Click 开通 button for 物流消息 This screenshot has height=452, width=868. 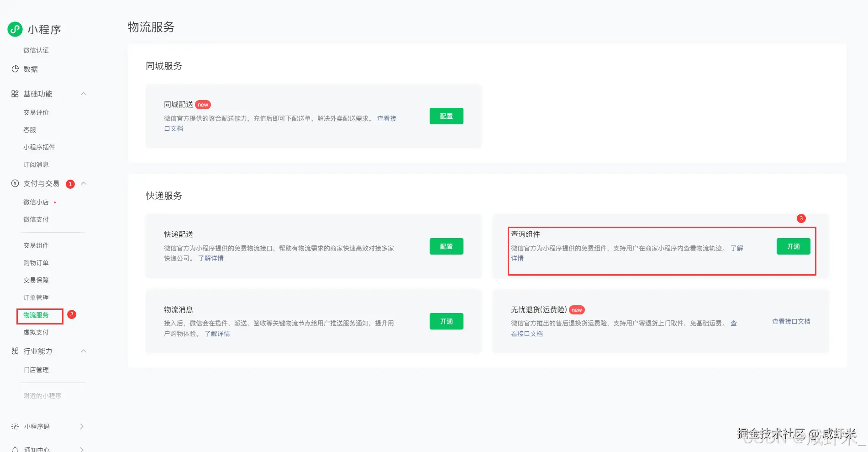447,321
